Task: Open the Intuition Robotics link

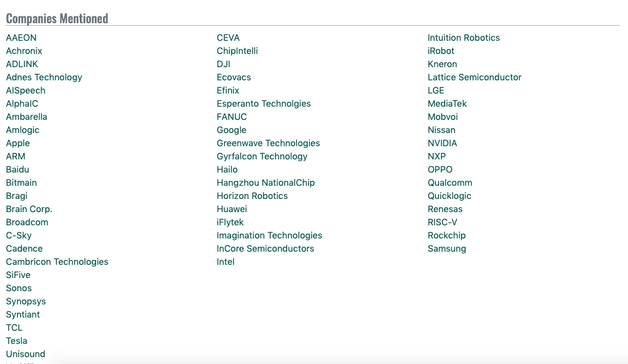Action: point(463,38)
